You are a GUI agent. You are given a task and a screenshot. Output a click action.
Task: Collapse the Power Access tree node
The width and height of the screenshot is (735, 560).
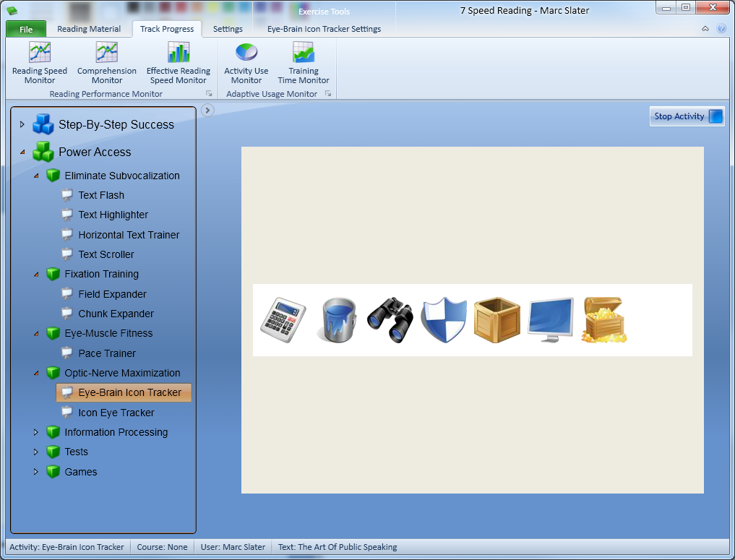click(22, 152)
